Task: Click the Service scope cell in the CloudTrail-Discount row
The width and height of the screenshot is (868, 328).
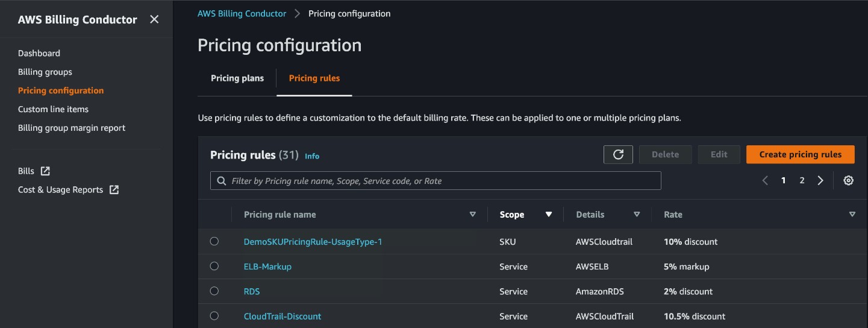Action: [x=514, y=316]
